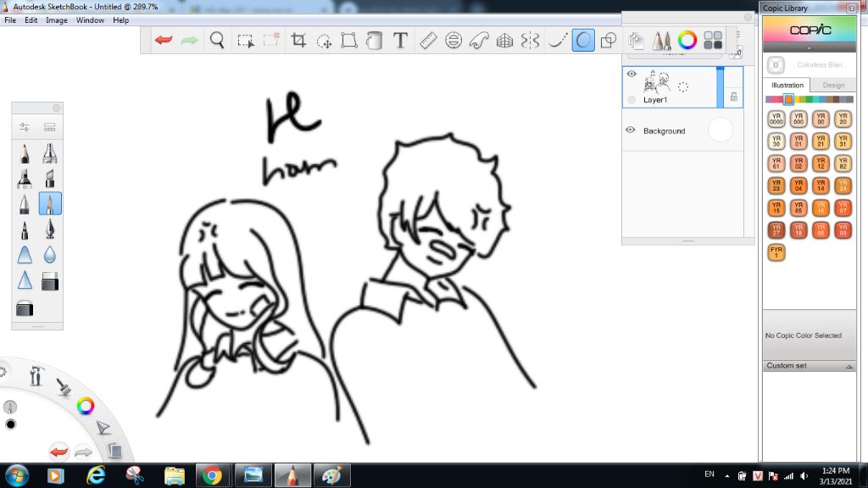Image resolution: width=868 pixels, height=488 pixels.
Task: Open Internet Explorer from the taskbar
Action: pyautogui.click(x=97, y=475)
